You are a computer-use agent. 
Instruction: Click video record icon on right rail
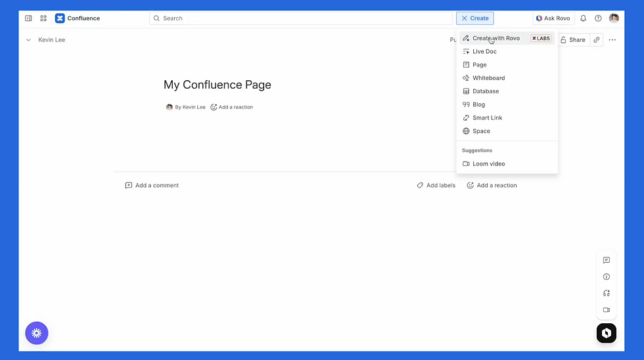pyautogui.click(x=607, y=310)
